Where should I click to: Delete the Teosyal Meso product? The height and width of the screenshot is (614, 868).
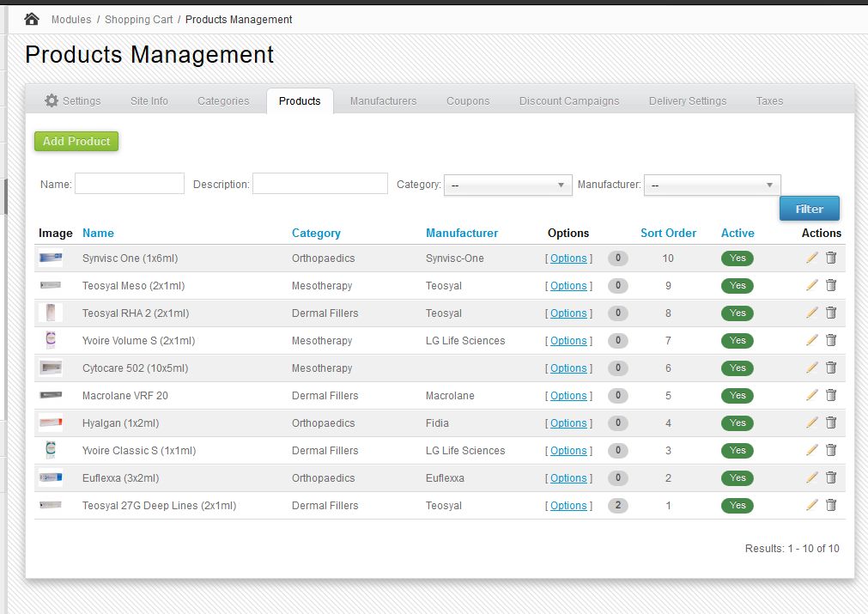[x=830, y=285]
